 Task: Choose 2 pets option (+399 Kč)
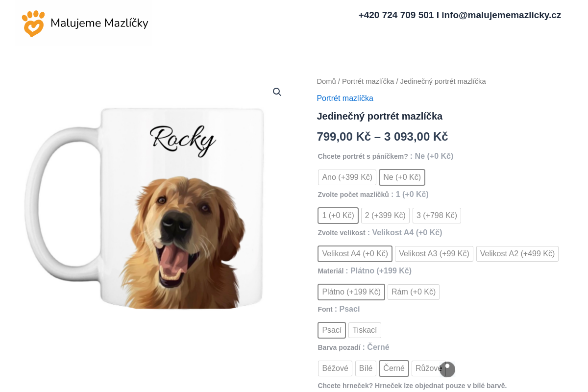tap(385, 215)
